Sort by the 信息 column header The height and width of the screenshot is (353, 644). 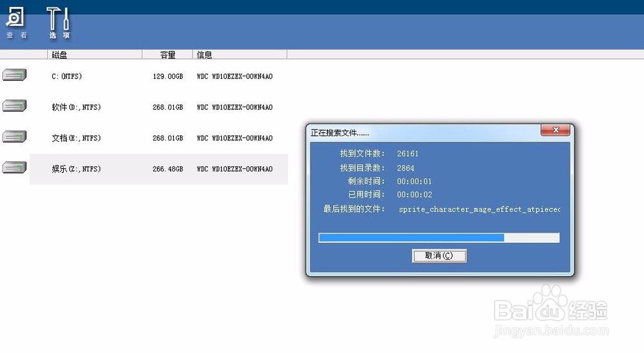tap(240, 55)
